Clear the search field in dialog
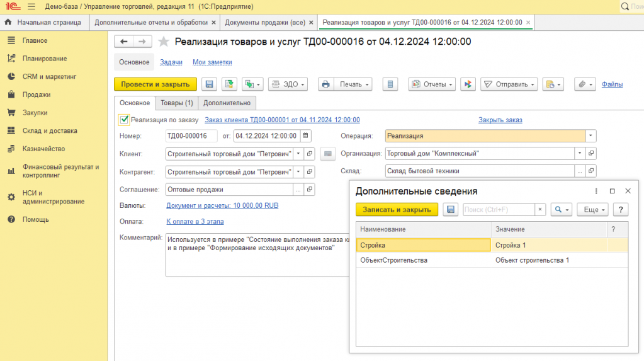644x361 pixels. click(x=540, y=210)
